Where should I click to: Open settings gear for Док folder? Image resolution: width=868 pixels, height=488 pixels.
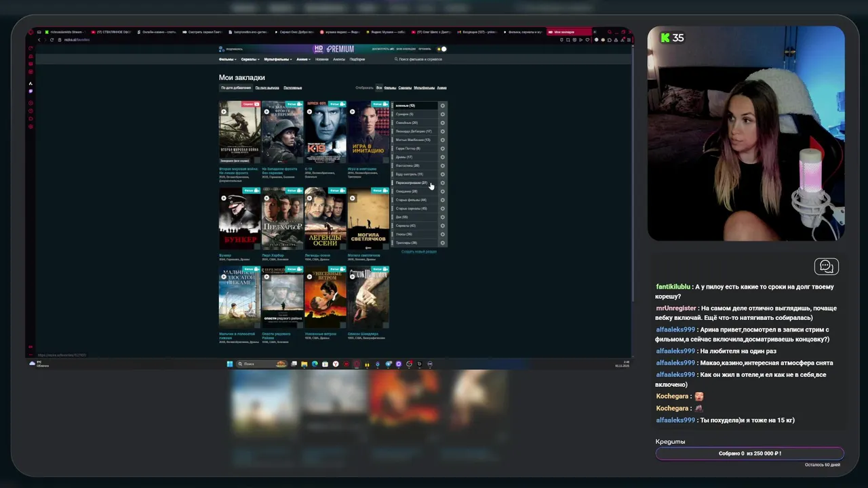coord(442,217)
